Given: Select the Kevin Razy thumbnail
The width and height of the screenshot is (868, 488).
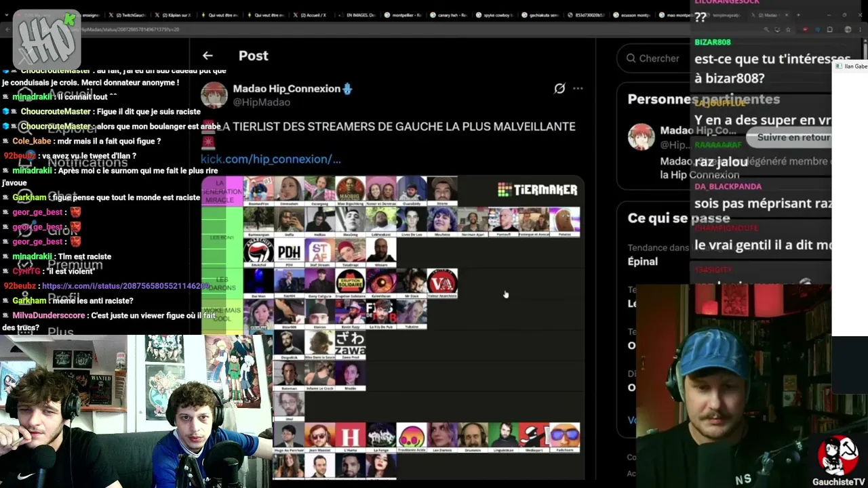Looking at the screenshot, I should click(351, 314).
